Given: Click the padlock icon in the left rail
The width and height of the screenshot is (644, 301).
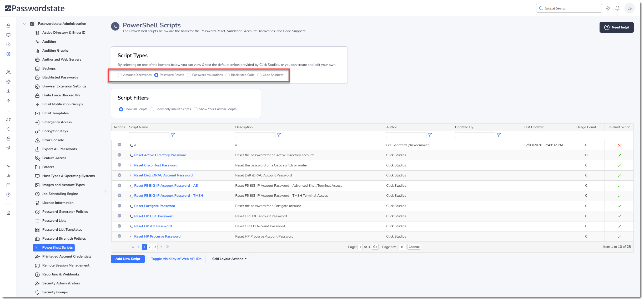Looking at the screenshot, I should [x=8, y=26].
